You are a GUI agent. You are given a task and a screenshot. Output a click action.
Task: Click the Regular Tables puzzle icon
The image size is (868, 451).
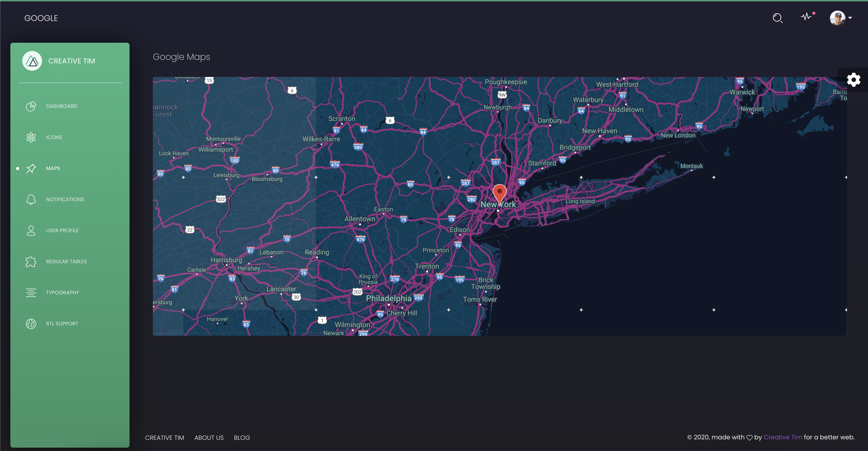pyautogui.click(x=31, y=262)
